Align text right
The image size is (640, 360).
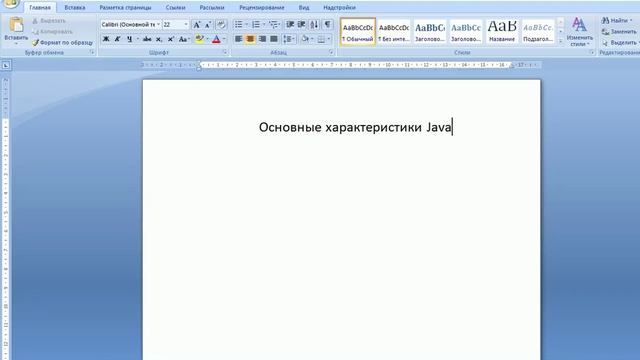(x=262, y=39)
